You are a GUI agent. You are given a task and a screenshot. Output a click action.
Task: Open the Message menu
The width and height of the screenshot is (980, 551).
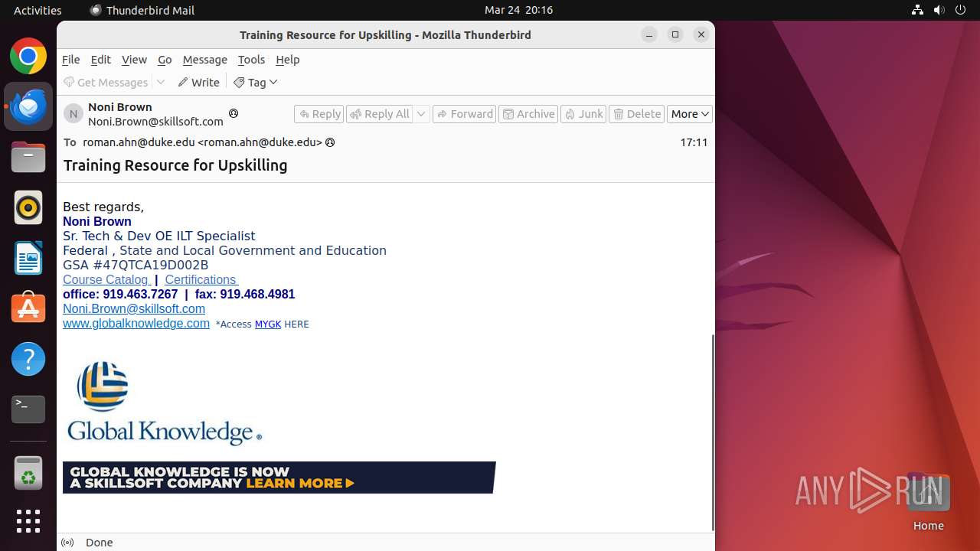tap(204, 60)
